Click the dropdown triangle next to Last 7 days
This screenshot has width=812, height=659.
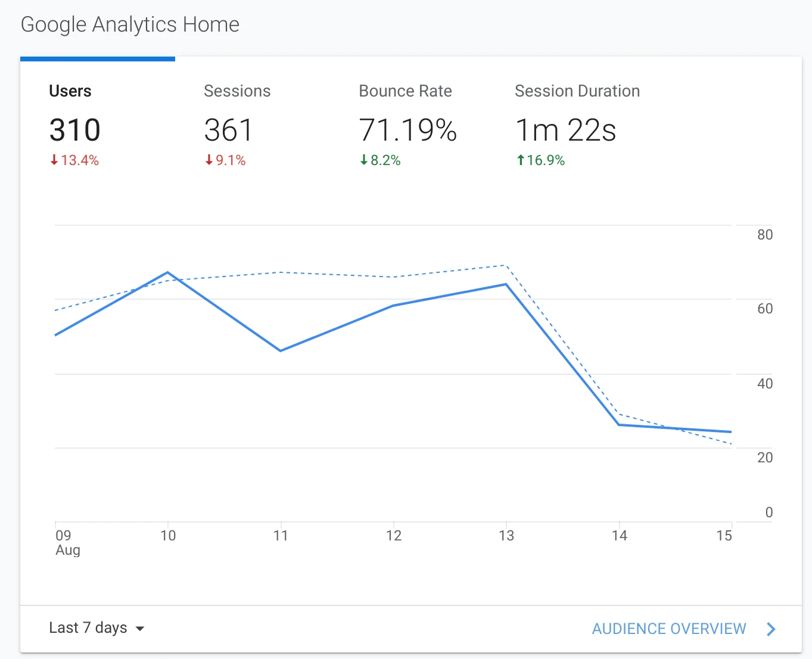click(140, 629)
